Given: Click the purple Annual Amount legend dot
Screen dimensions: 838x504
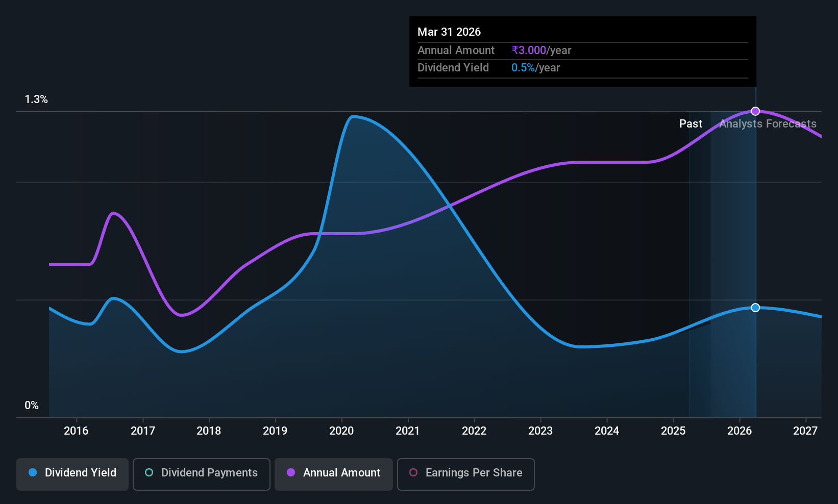Looking at the screenshot, I should (x=291, y=472).
